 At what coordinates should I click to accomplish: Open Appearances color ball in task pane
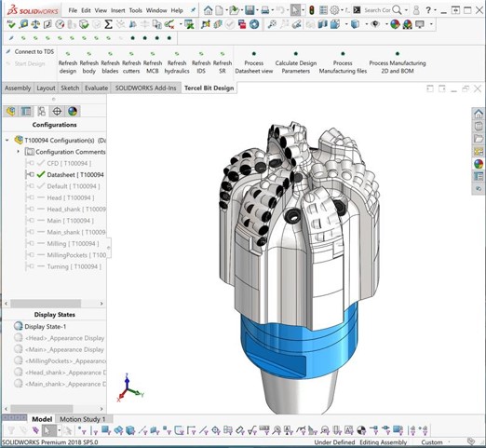(x=479, y=163)
